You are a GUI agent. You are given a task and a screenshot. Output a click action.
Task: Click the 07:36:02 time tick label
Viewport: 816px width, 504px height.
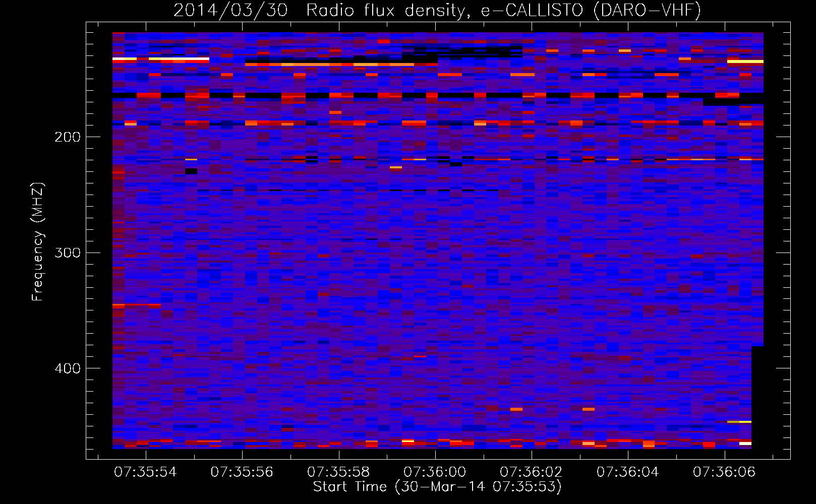(531, 472)
